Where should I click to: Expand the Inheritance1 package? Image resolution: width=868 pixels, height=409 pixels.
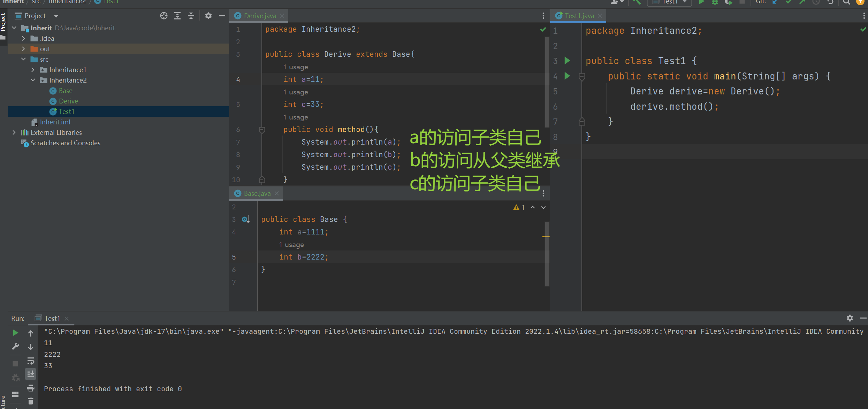32,70
